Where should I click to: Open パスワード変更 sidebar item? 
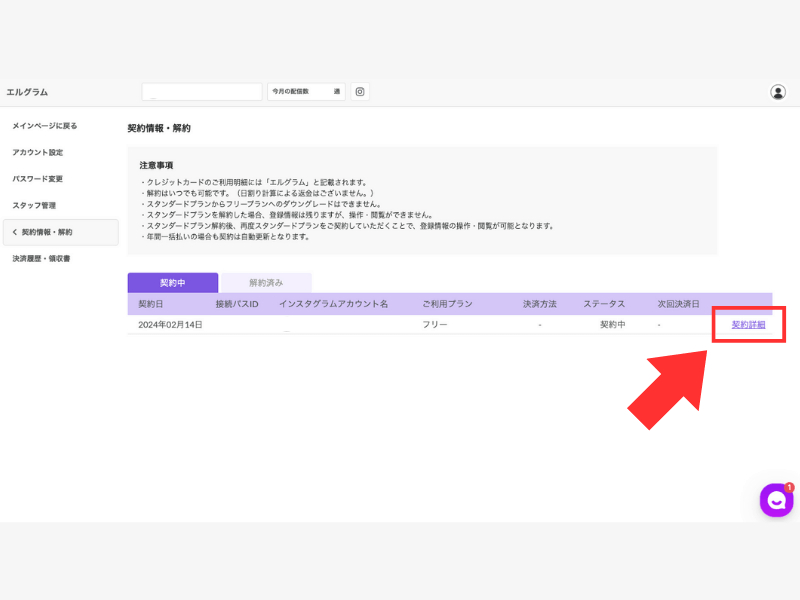click(38, 179)
